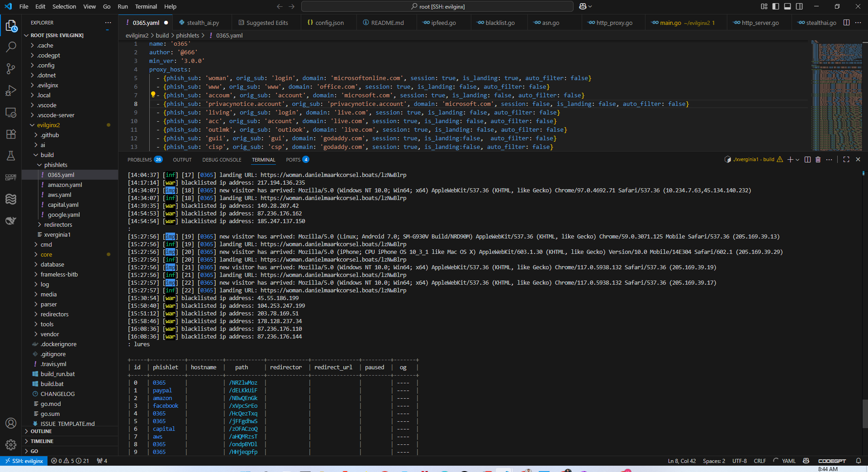Toggle the Primary Side Bar

tap(776, 6)
